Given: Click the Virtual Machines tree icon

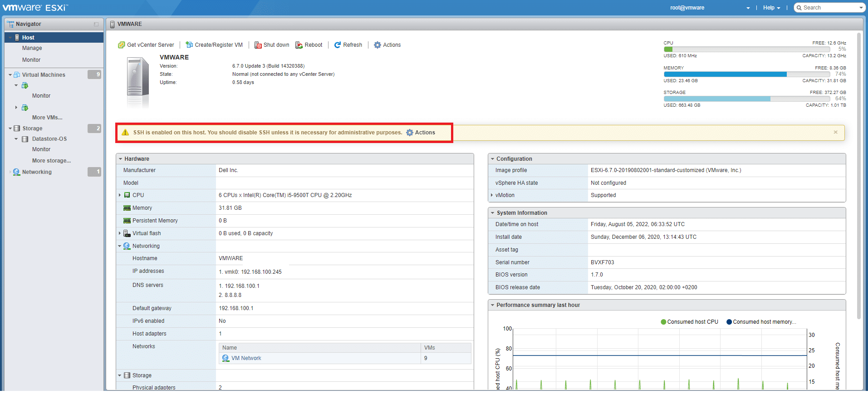Looking at the screenshot, I should tap(17, 75).
